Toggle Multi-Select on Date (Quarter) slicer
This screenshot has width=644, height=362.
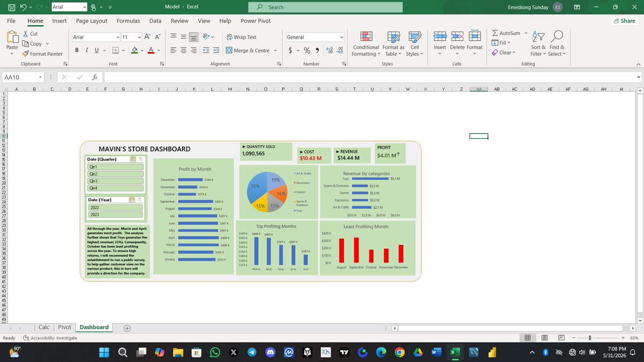pos(133,159)
